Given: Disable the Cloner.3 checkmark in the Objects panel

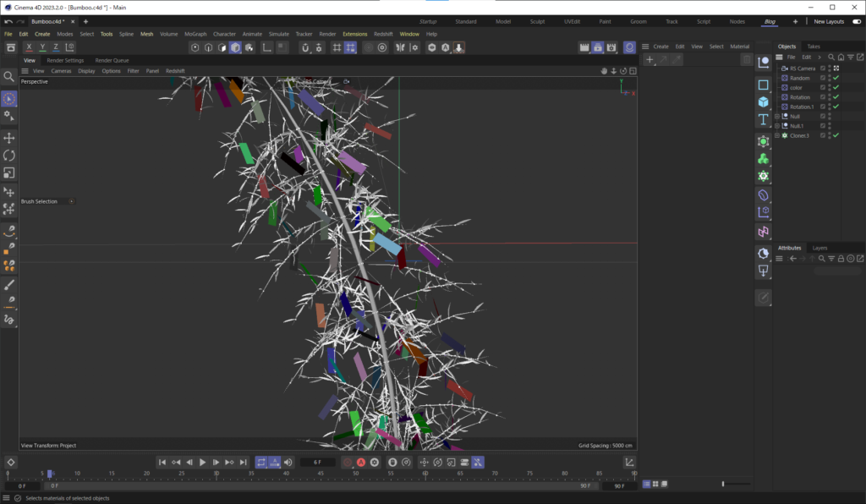Looking at the screenshot, I should coord(836,135).
